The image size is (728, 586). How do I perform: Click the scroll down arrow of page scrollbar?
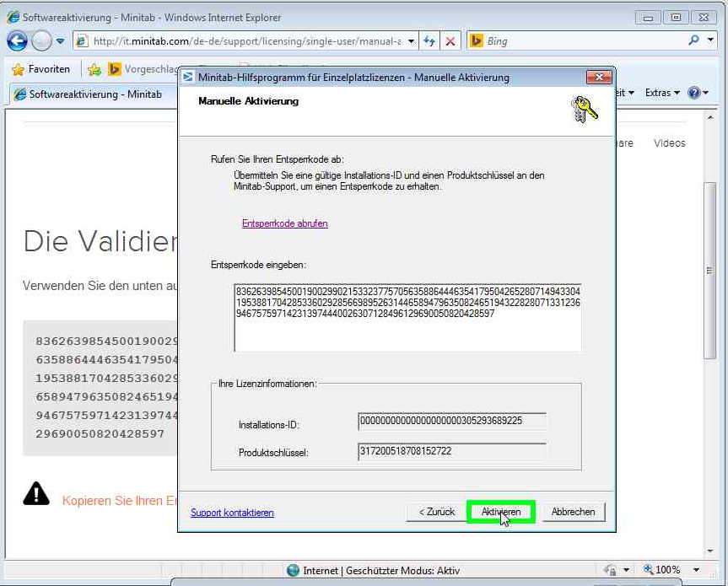(x=710, y=551)
